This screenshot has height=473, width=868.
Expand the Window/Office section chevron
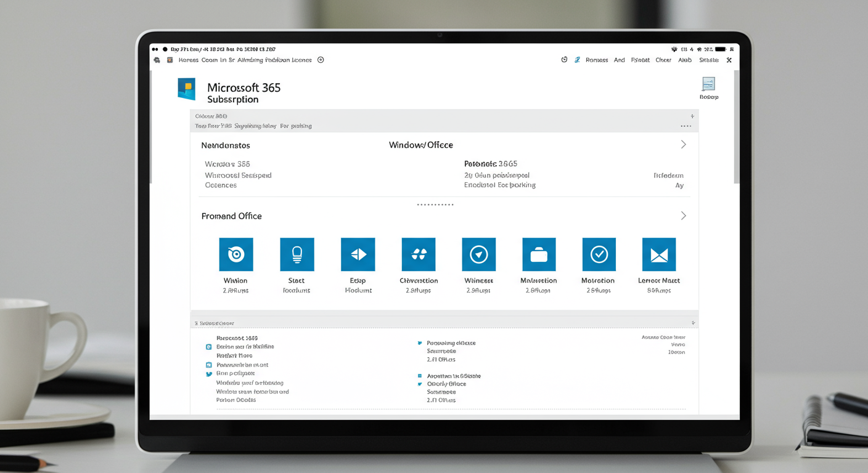coord(683,144)
